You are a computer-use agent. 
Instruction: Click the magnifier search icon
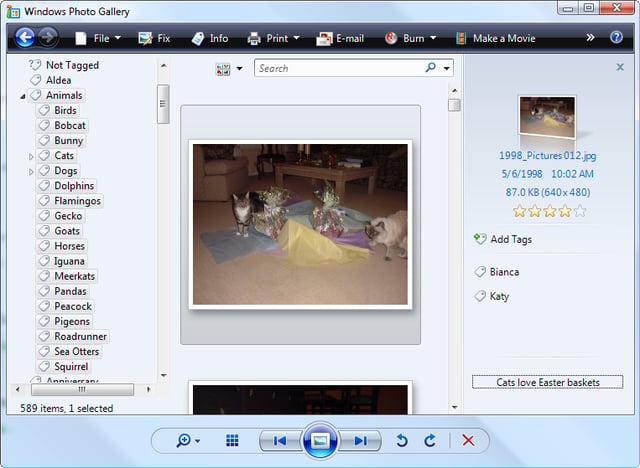tap(431, 67)
